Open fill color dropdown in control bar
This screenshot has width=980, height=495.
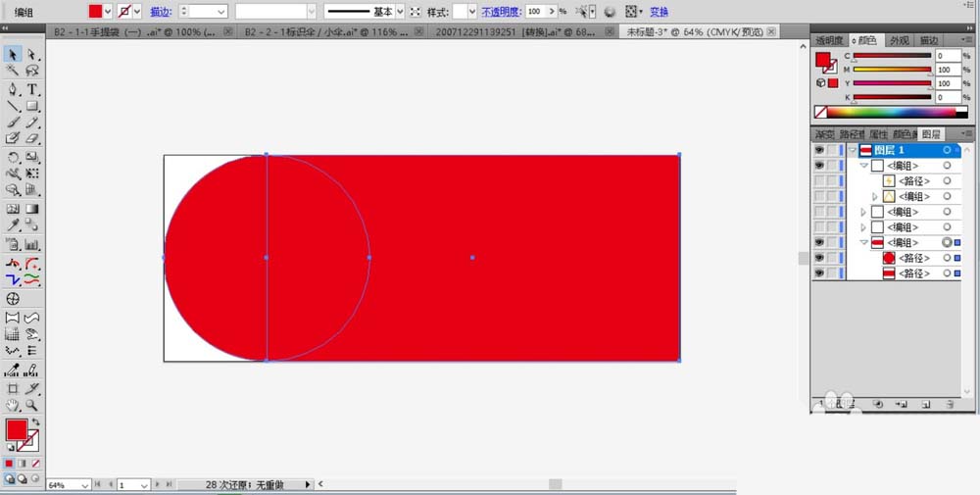108,11
